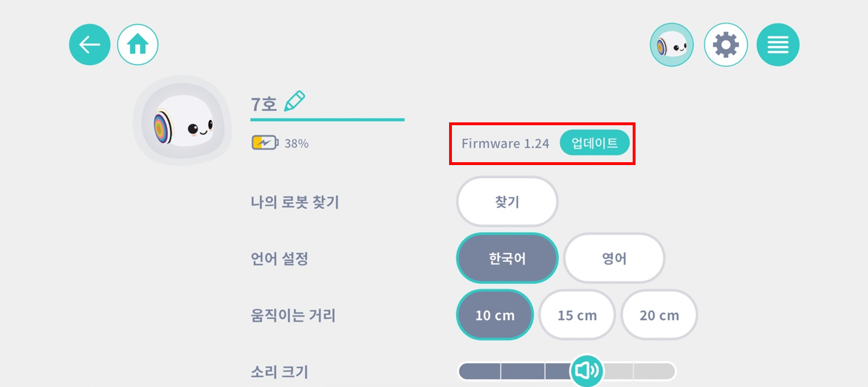This screenshot has height=387, width=868.
Task: Open the hamburger menu icon
Action: (x=778, y=45)
